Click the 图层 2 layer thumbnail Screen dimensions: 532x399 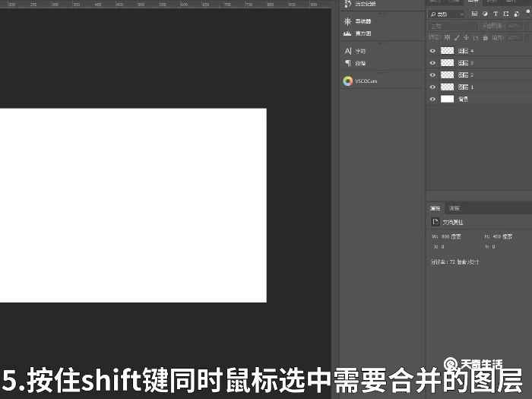pos(447,75)
